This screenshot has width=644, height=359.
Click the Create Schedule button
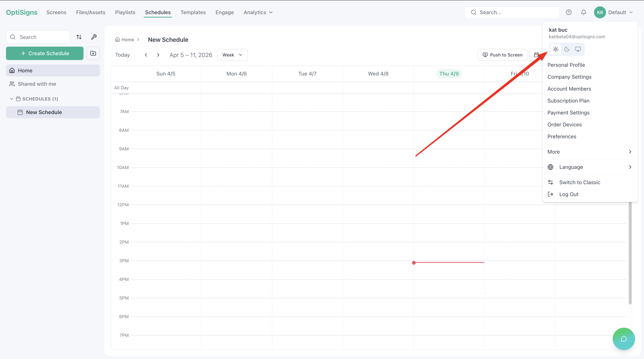pyautogui.click(x=45, y=53)
